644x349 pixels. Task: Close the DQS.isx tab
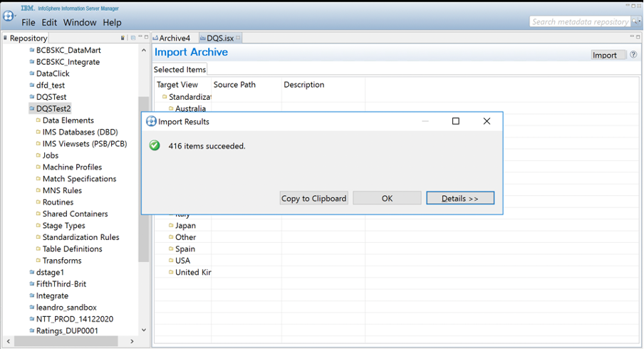239,38
